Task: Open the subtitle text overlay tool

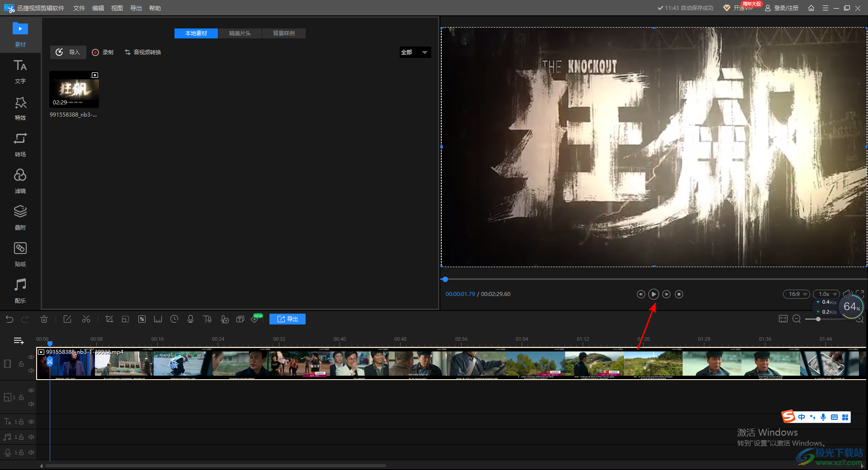Action: click(x=241, y=319)
